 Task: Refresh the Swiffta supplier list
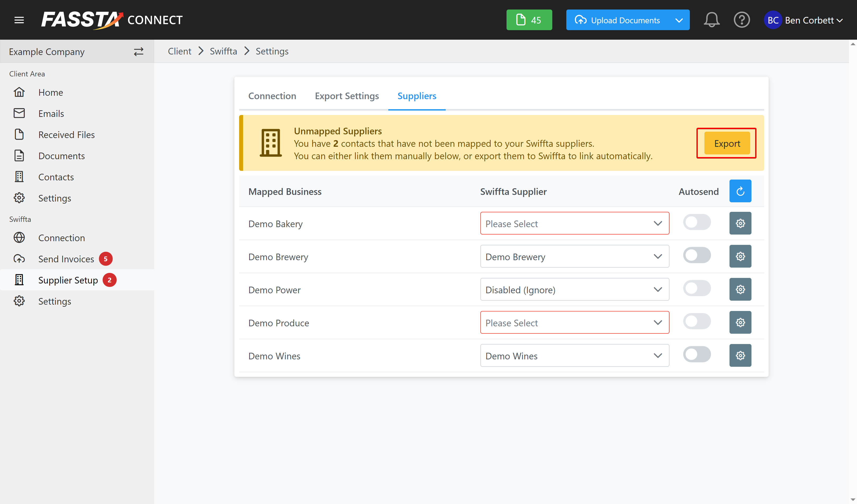pos(740,191)
